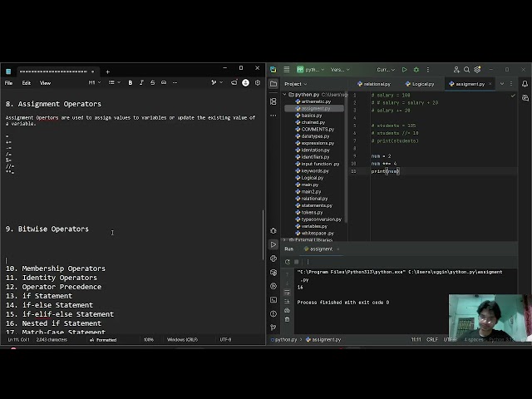532x399 pixels.
Task: Open the Edit menu in Notepad
Action: [27, 83]
